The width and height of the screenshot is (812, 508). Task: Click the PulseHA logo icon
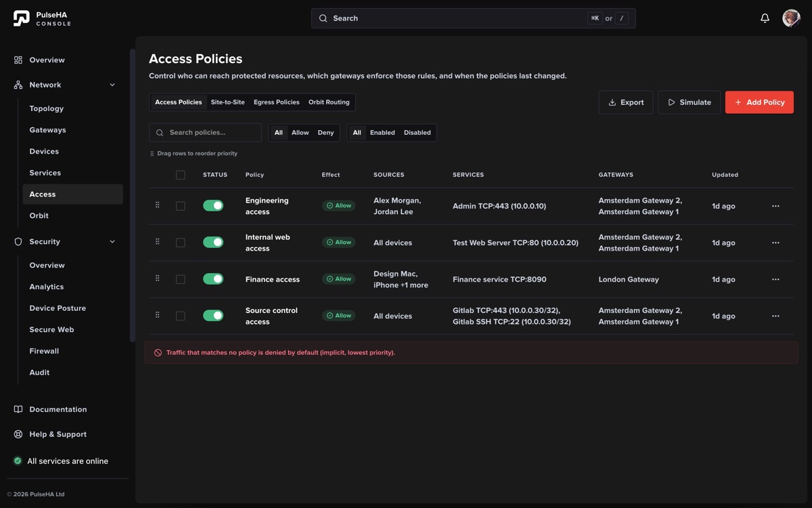(x=22, y=18)
